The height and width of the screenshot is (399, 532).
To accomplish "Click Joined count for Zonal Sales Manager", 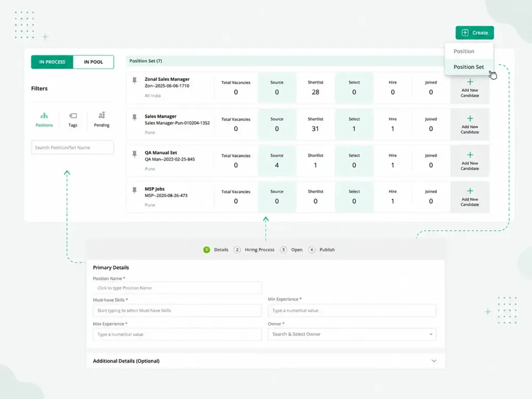I will click(x=431, y=92).
